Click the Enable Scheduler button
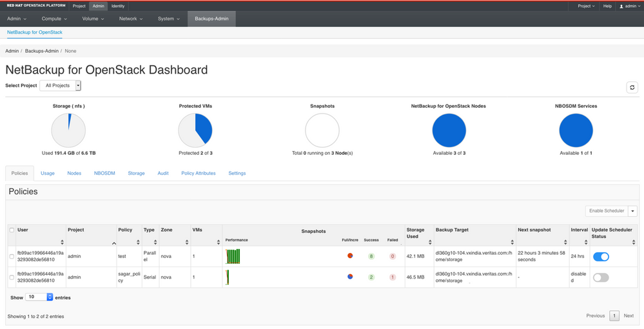 tap(607, 210)
